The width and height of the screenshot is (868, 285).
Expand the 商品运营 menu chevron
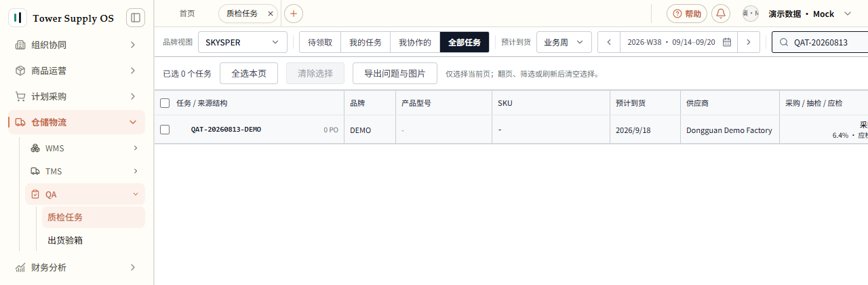[133, 71]
